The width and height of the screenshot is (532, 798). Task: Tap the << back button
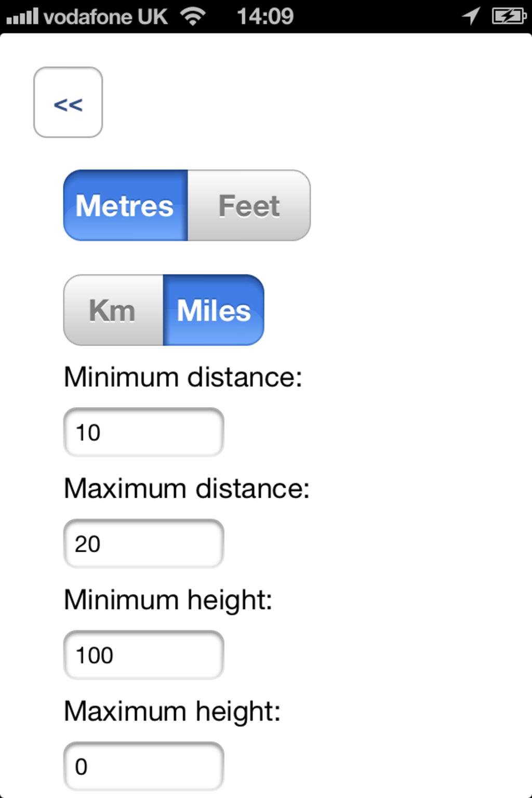tap(68, 102)
